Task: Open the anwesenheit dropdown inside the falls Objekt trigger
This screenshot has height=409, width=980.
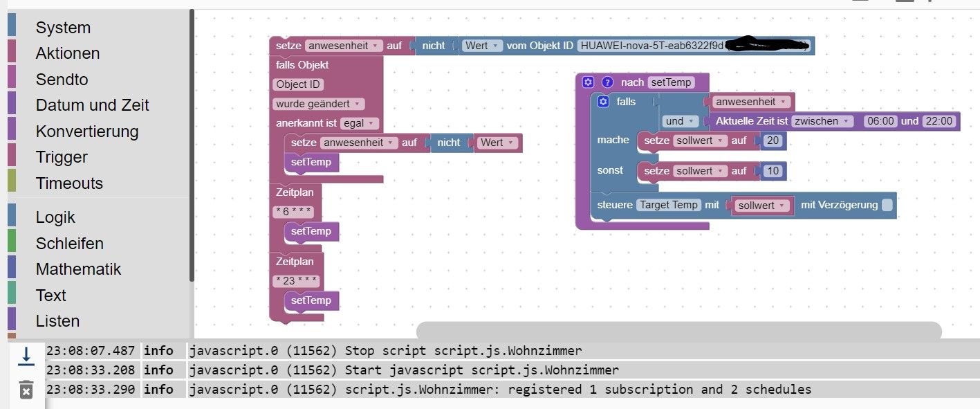Action: tap(360, 143)
